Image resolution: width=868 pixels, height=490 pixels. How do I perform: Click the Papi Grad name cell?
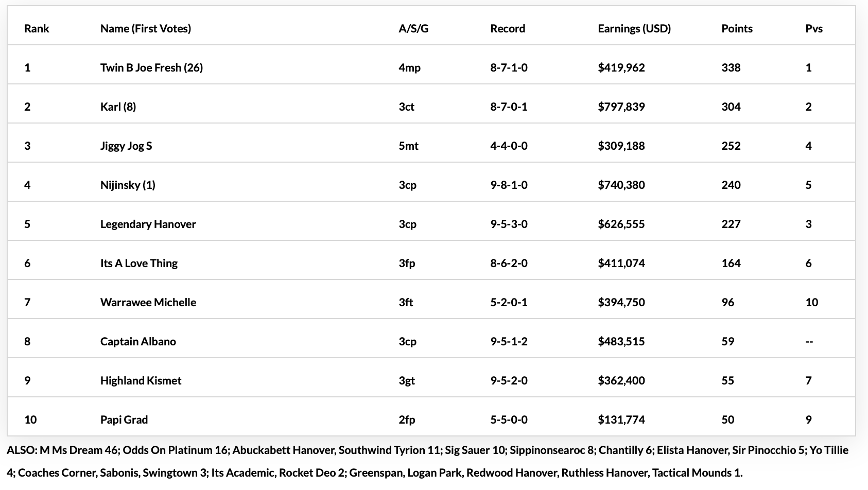tap(124, 419)
